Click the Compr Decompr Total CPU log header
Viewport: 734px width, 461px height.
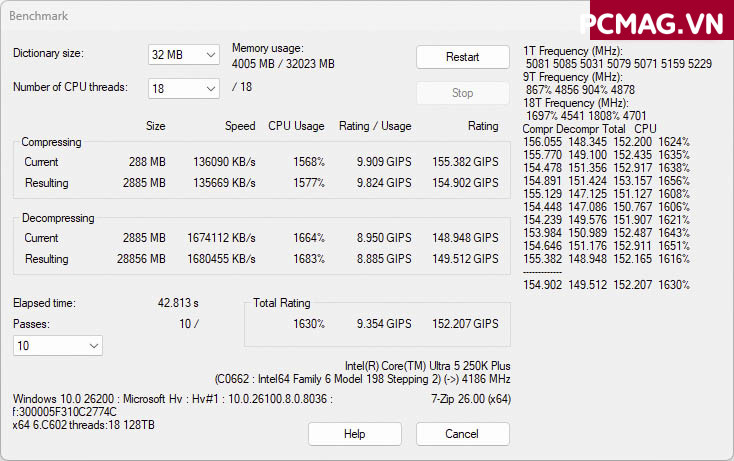(x=589, y=129)
